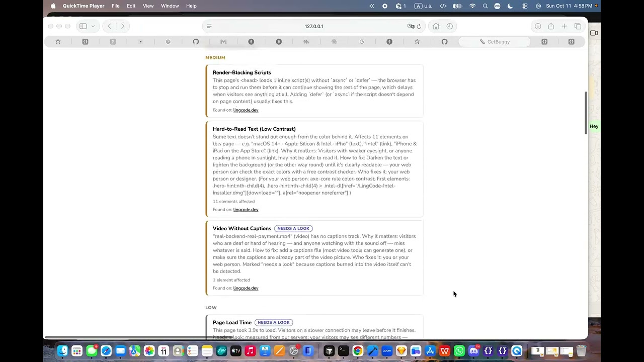The image size is (644, 362).
Task: Reload the current page
Action: click(x=419, y=26)
